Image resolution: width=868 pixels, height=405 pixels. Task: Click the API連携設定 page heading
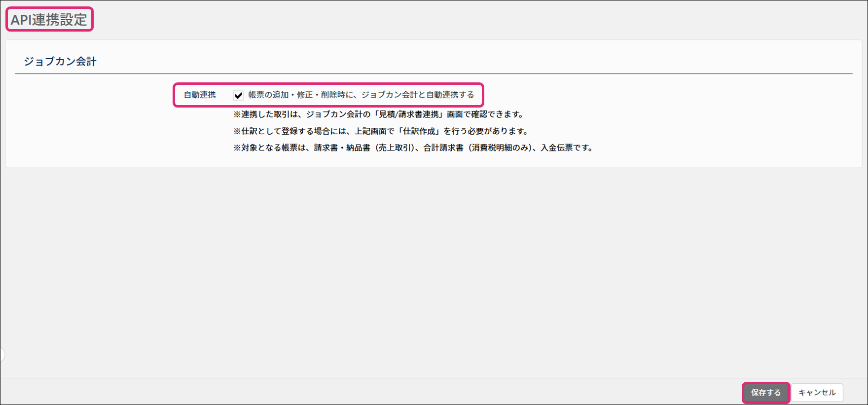pyautogui.click(x=49, y=20)
